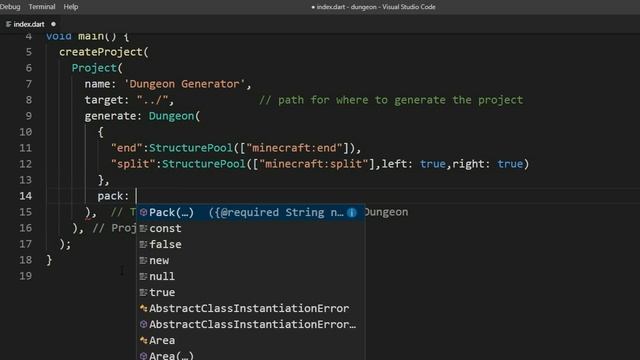
Task: Open the Debug menu
Action: [x=10, y=7]
